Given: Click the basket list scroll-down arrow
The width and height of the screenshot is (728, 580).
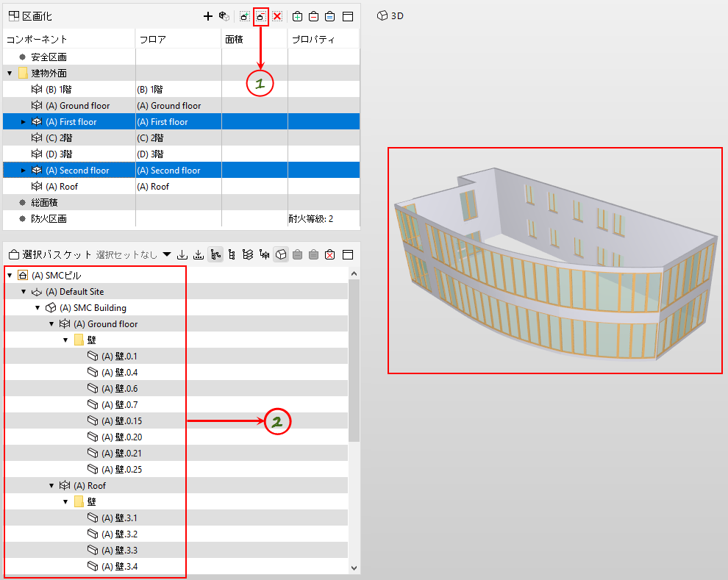Looking at the screenshot, I should (354, 568).
